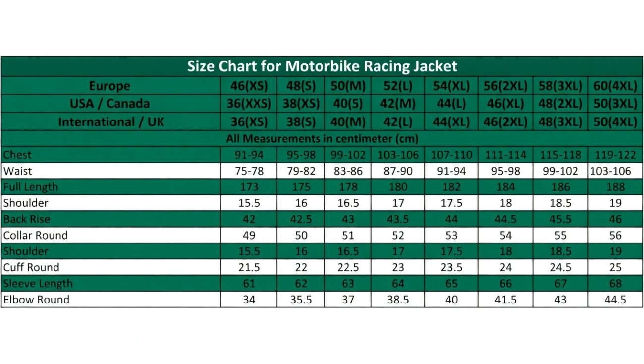Image resolution: width=644 pixels, height=364 pixels.
Task: Select the Sleeve Length row label
Action: click(38, 284)
